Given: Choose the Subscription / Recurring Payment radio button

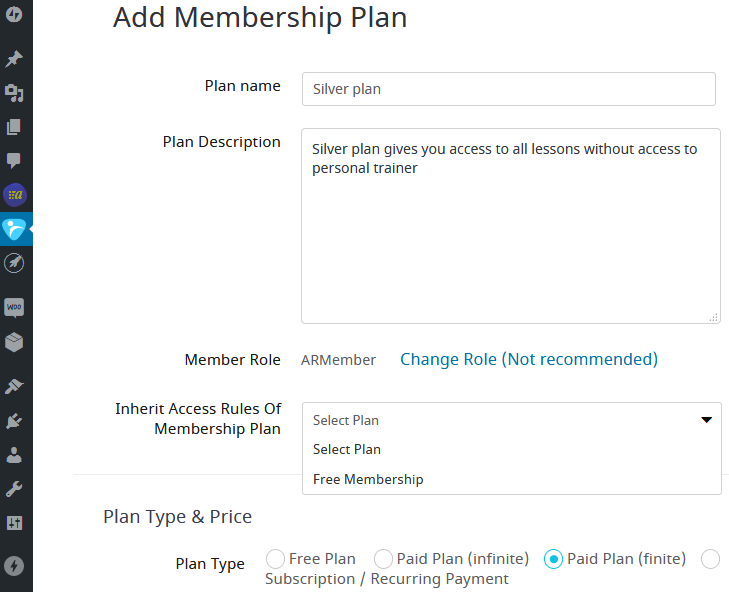Looking at the screenshot, I should point(710,559).
